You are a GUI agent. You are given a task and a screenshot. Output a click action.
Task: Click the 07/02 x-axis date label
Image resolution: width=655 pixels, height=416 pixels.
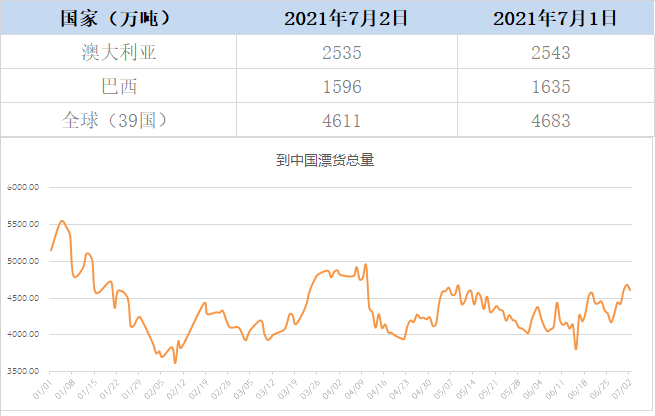pos(624,387)
